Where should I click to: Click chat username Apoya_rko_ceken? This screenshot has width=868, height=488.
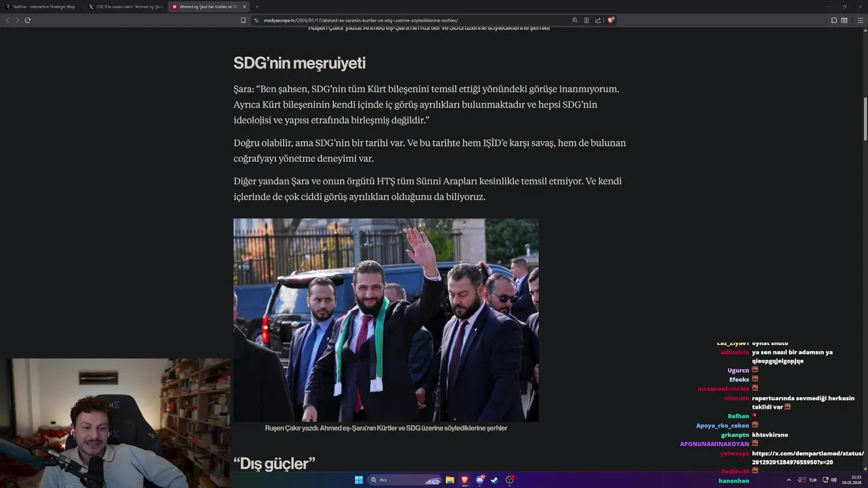click(x=722, y=426)
